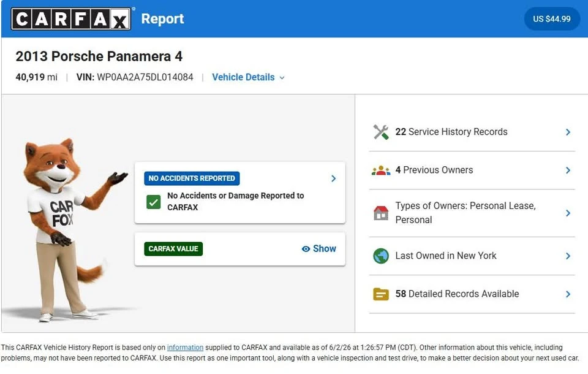Click the people icon for Previous Owners
Image resolution: width=588 pixels, height=374 pixels.
pos(381,170)
